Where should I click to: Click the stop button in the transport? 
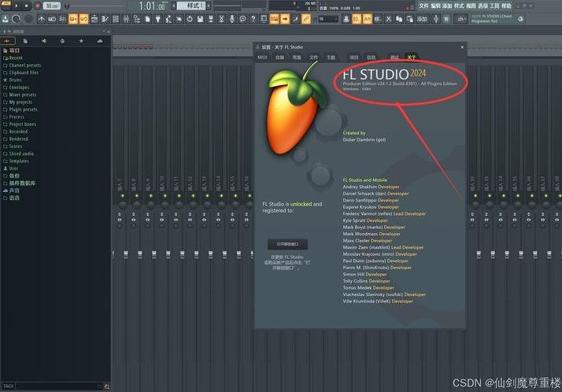27,6
